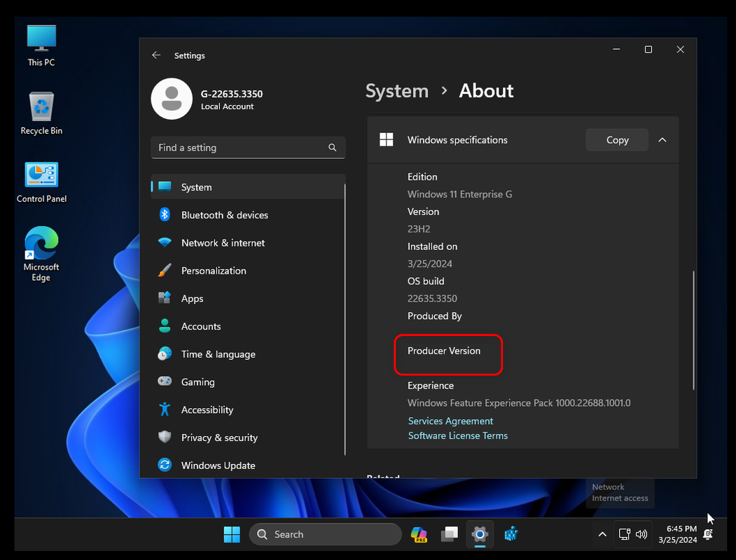Screen dimensions: 736x560
Task: Click the 23H2 version value
Action: click(419, 229)
